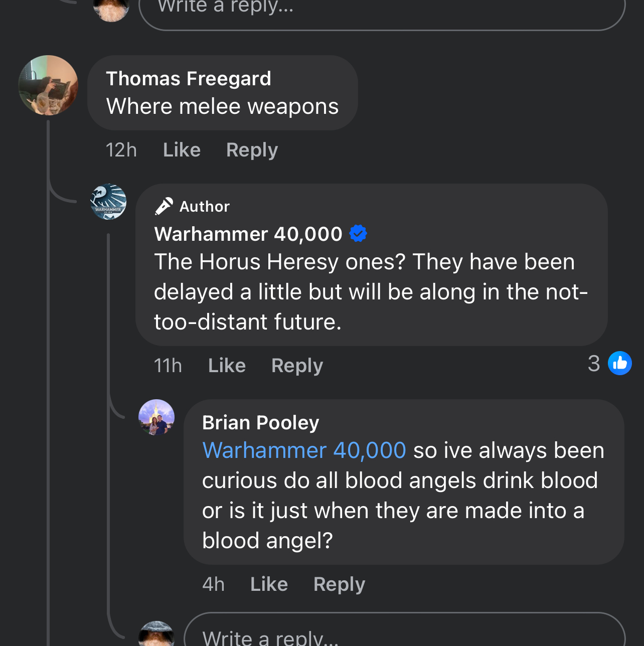Viewport: 644px width, 646px height.
Task: Like Thomas Freegard's comment
Action: [x=182, y=150]
